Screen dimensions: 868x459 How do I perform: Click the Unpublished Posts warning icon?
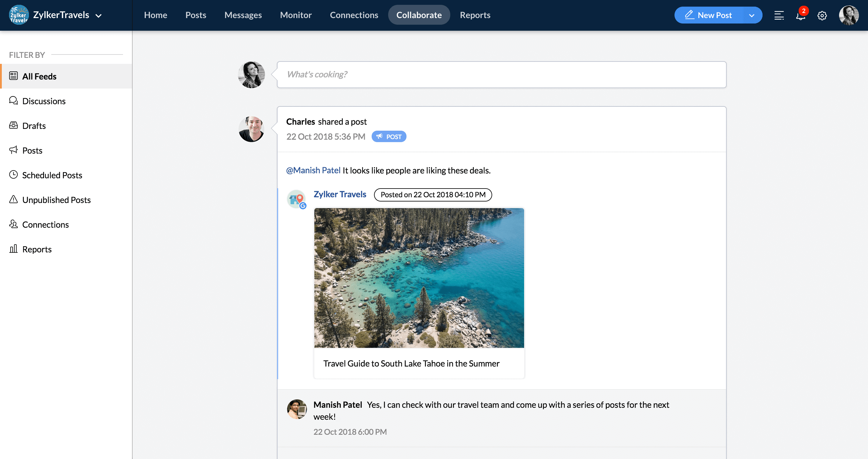pyautogui.click(x=14, y=199)
